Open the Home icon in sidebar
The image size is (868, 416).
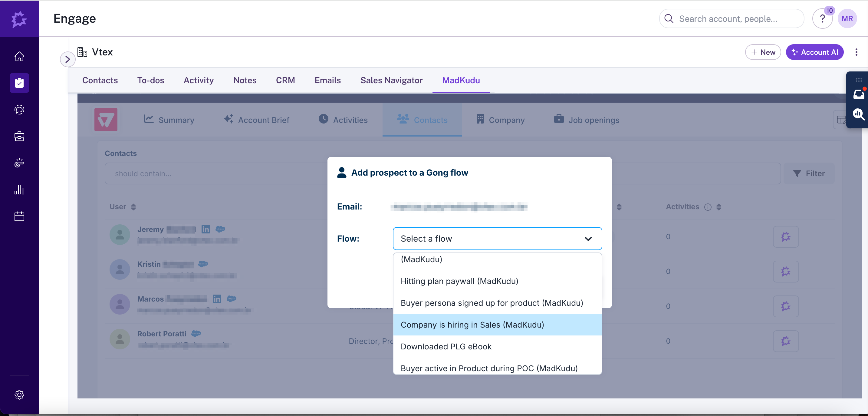19,56
